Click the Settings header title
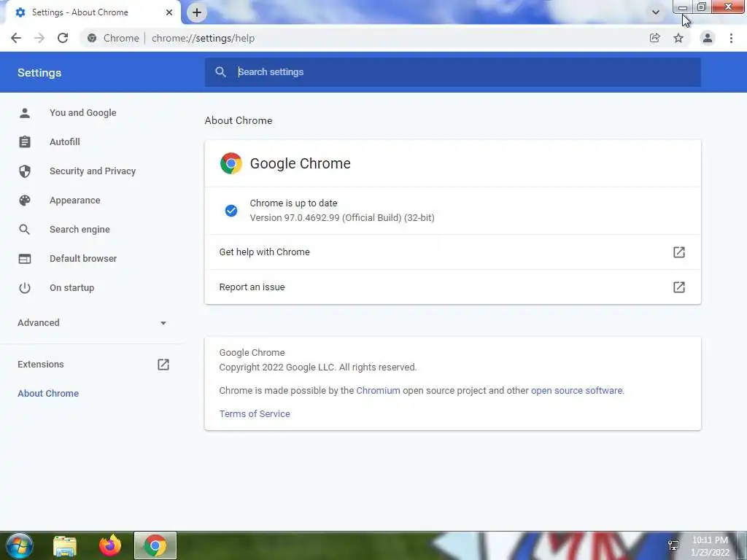Screen dimensions: 747x560 [39, 73]
